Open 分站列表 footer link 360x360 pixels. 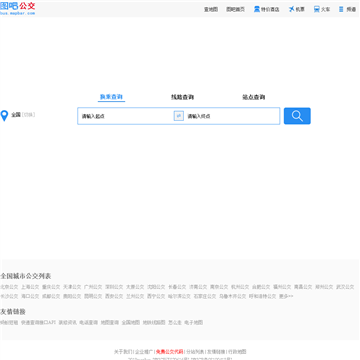point(195,351)
